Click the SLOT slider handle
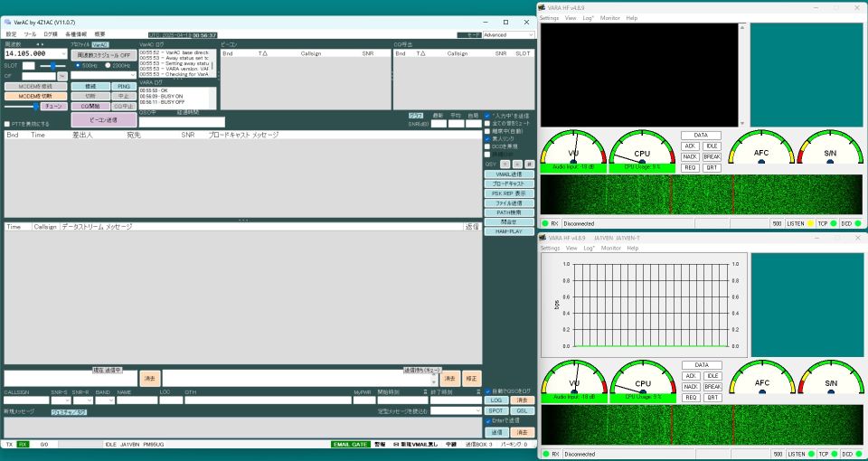Image resolution: width=868 pixels, height=461 pixels. [53, 66]
